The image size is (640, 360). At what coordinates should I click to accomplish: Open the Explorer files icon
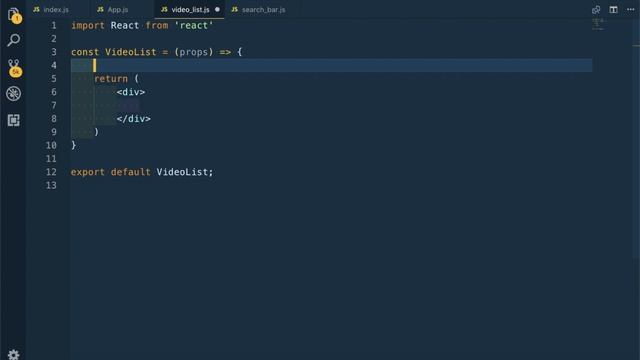click(x=14, y=15)
